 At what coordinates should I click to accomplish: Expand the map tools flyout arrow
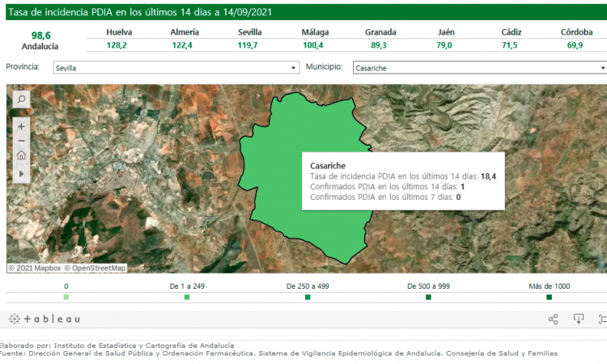pos(21,172)
